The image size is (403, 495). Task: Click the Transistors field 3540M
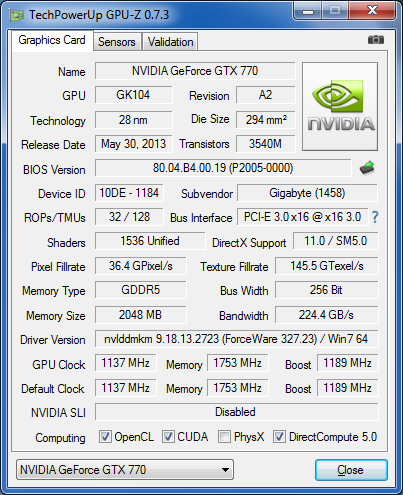point(266,144)
